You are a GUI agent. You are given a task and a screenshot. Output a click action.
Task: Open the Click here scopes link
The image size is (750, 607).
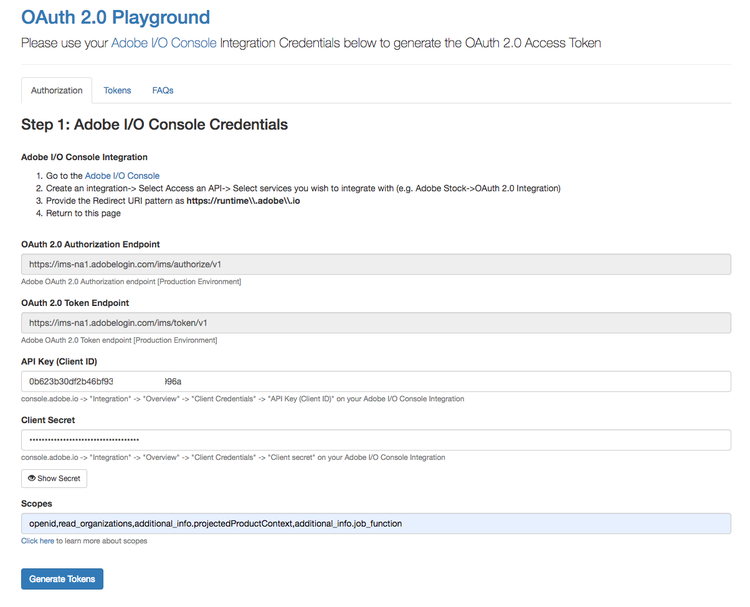tap(37, 541)
